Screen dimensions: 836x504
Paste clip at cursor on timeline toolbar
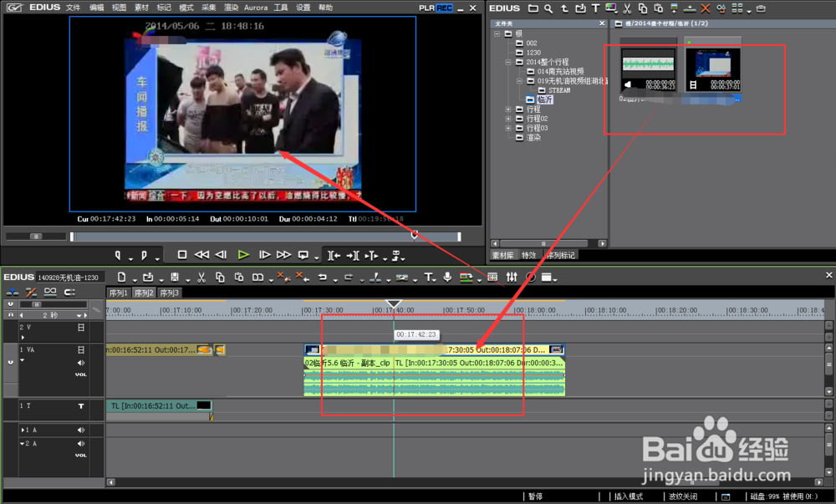pos(239,277)
